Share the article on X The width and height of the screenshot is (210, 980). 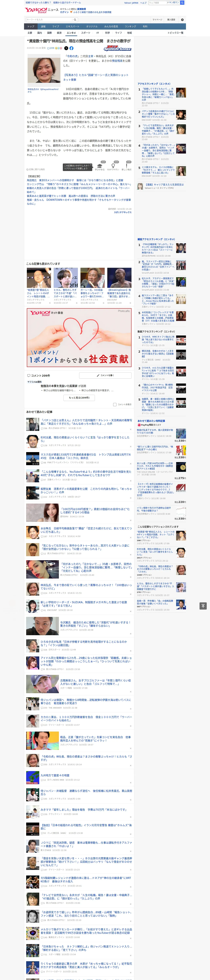tap(66, 48)
